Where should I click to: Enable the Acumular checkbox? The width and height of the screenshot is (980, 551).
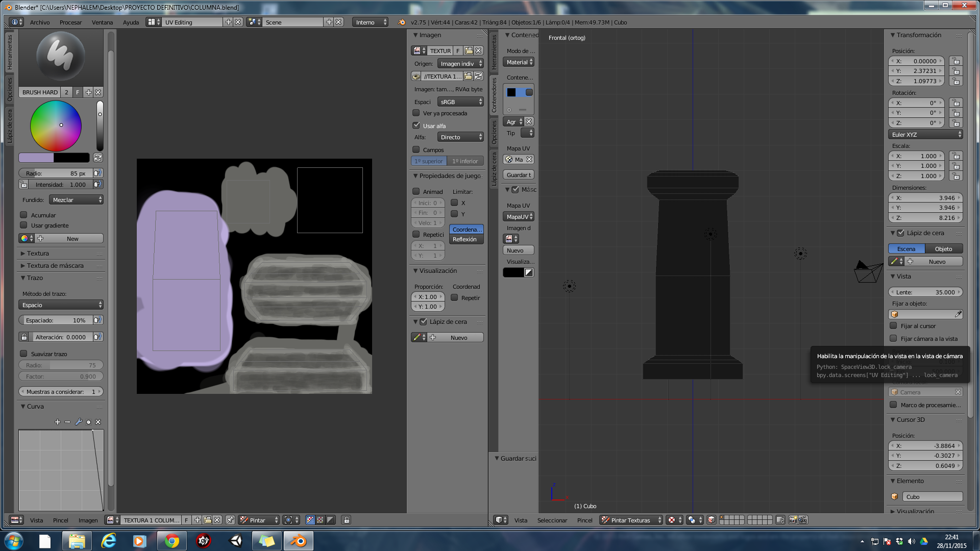pyautogui.click(x=23, y=215)
